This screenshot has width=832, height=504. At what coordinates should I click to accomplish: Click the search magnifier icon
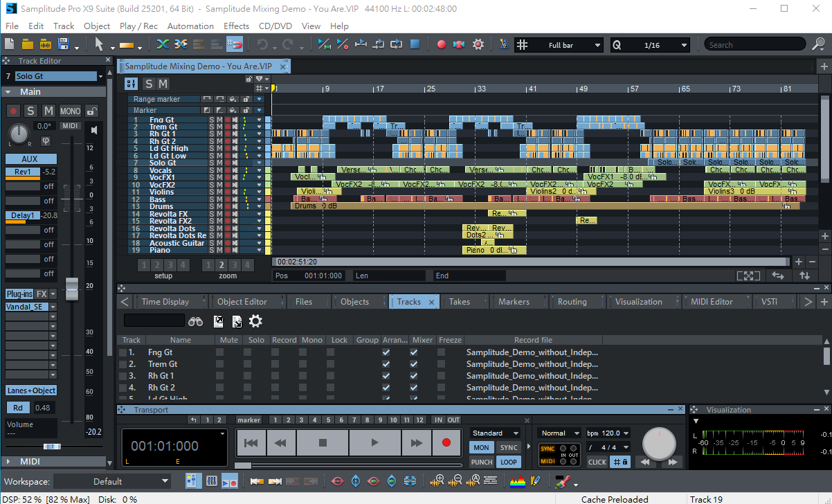click(x=817, y=45)
